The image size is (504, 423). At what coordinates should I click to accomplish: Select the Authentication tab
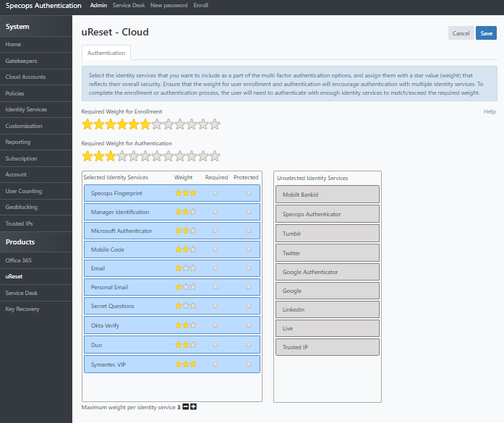click(106, 53)
